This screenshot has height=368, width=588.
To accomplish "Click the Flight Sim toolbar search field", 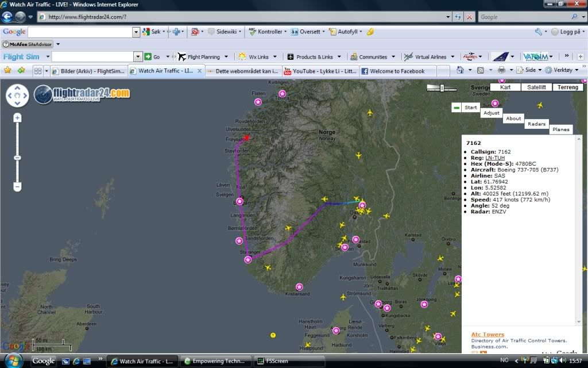I will pos(92,57).
